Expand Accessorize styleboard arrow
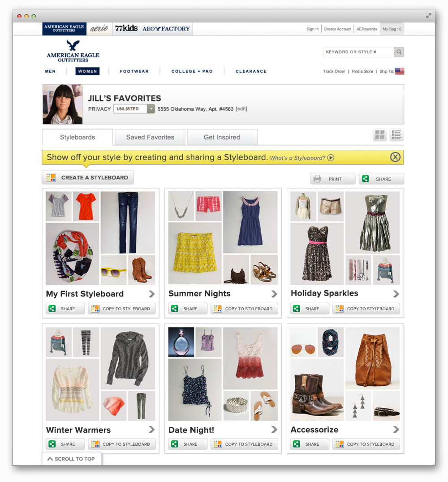Screen dimensions: 448x482 tap(396, 430)
